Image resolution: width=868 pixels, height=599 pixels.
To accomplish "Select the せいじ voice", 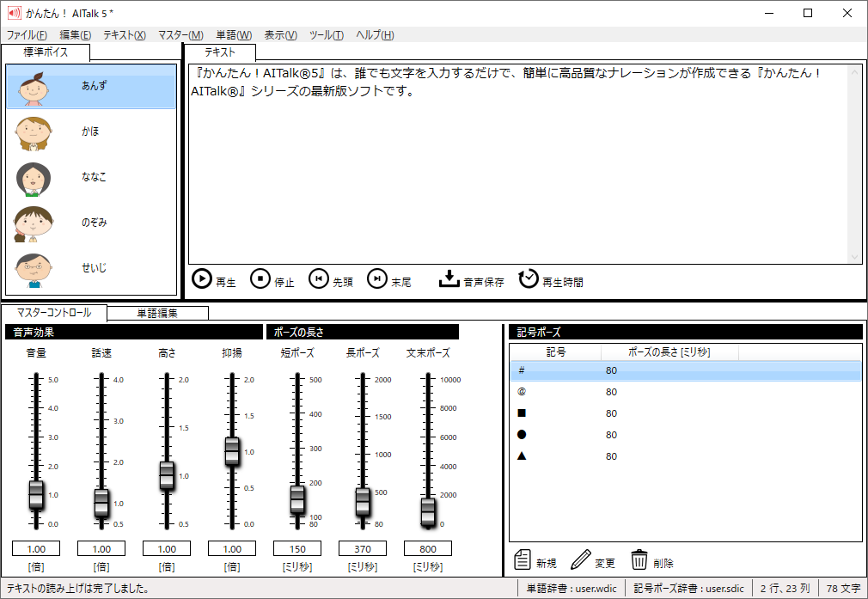I will (x=92, y=267).
